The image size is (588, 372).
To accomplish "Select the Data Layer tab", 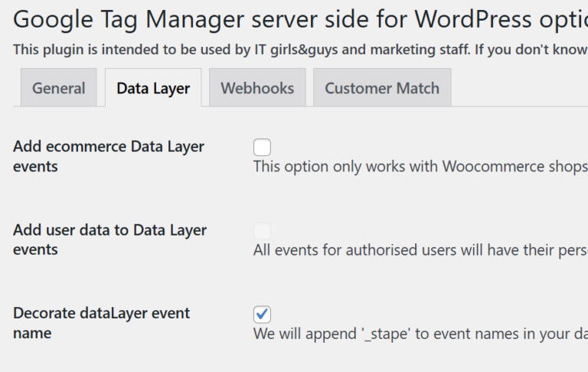I will 153,88.
